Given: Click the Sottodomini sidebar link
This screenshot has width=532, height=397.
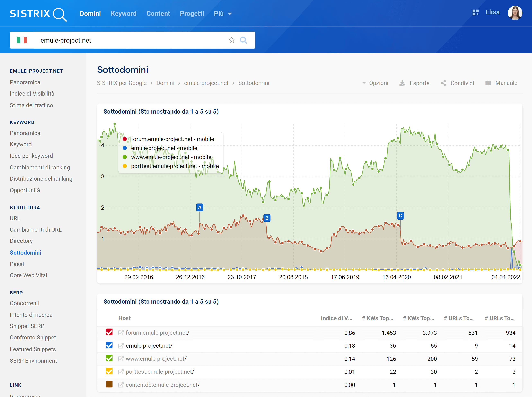Looking at the screenshot, I should [26, 252].
